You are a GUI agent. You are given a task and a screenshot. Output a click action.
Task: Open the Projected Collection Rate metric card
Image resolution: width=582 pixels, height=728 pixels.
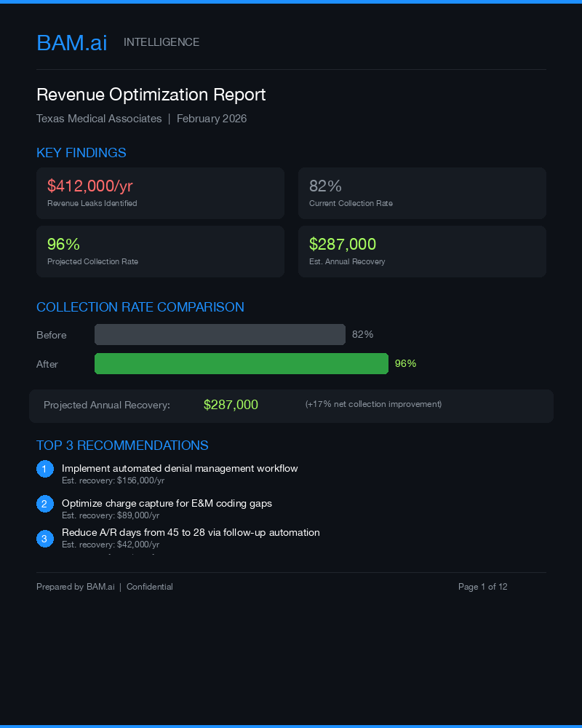[160, 251]
